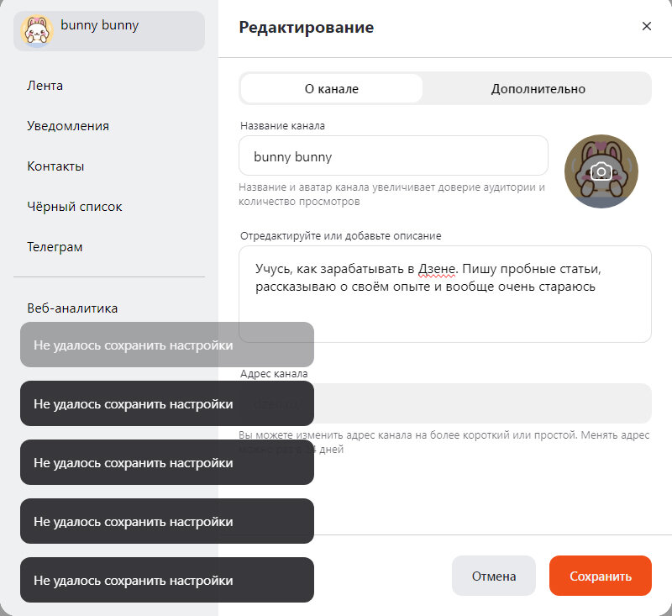
Task: Click the Сохранить button
Action: 600,576
